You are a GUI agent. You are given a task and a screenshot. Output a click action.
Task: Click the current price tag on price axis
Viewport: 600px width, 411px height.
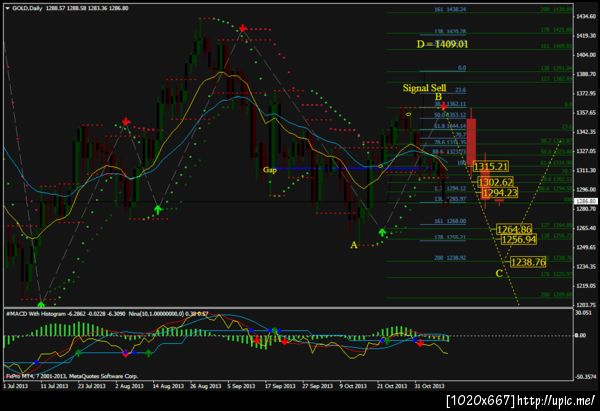pos(588,201)
